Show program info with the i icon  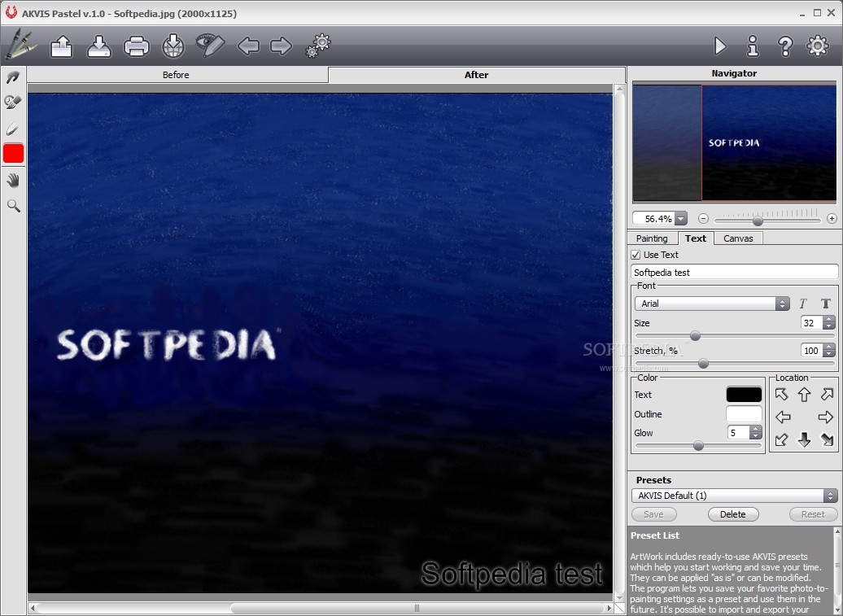point(753,46)
